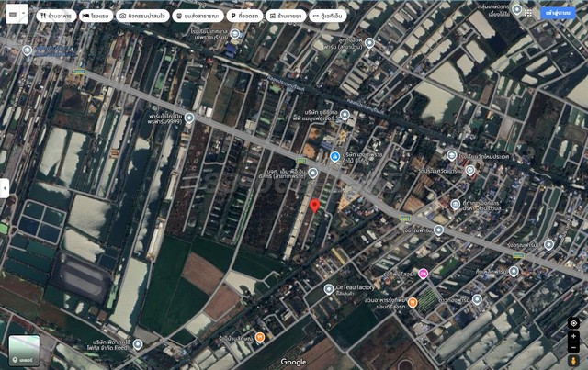Filter map by restaurants (ร้านอาหาร) chip
The width and height of the screenshot is (588, 370).
tap(55, 16)
